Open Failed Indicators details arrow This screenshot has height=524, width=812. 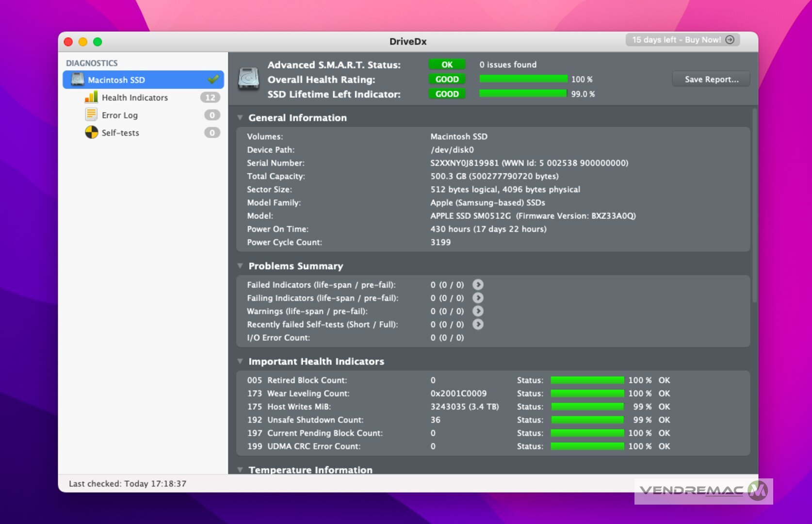478,285
